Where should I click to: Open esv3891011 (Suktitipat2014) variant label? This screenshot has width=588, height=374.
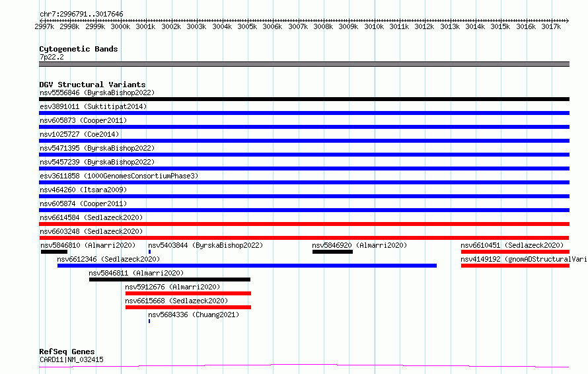click(x=93, y=106)
